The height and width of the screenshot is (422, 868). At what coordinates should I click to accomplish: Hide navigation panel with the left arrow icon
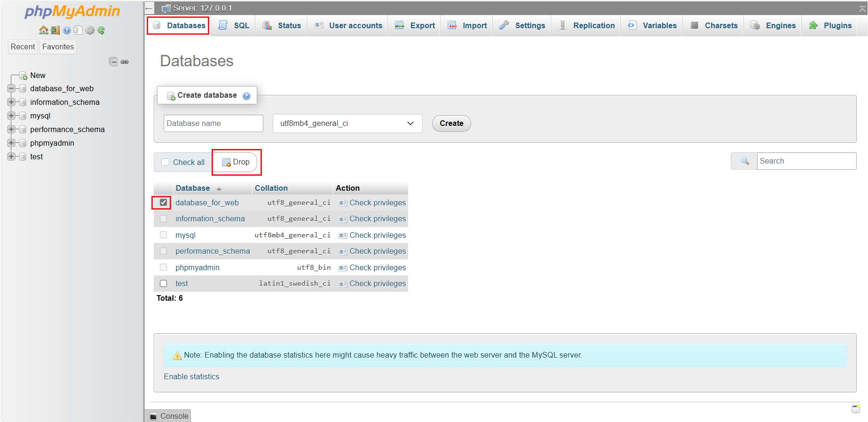coord(149,8)
